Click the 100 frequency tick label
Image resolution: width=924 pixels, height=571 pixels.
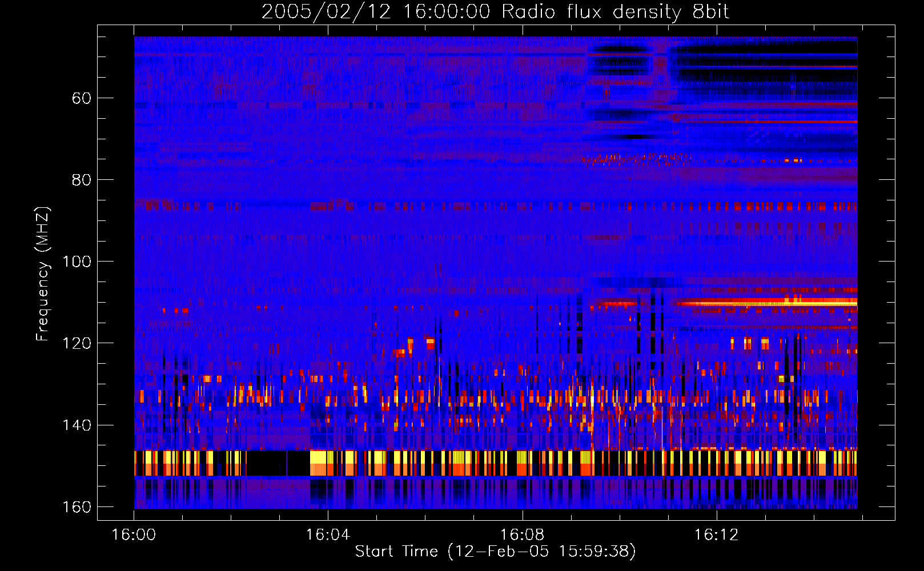[x=77, y=262]
